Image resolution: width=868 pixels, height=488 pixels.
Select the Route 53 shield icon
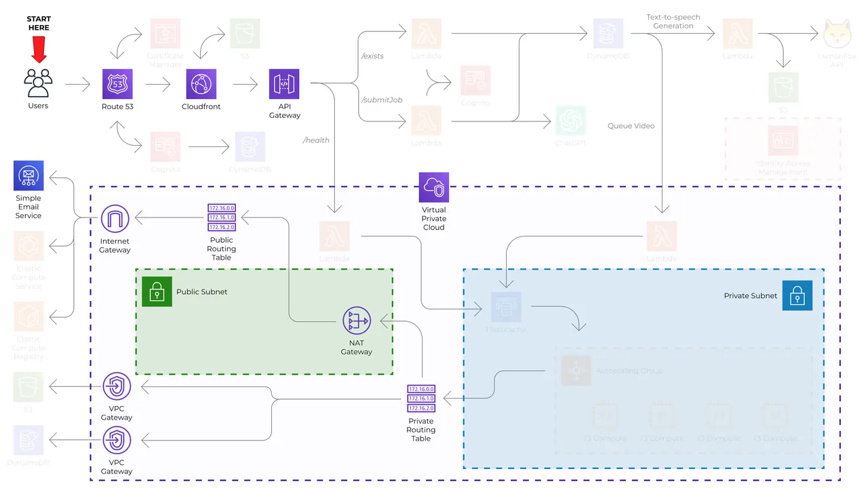pos(117,84)
